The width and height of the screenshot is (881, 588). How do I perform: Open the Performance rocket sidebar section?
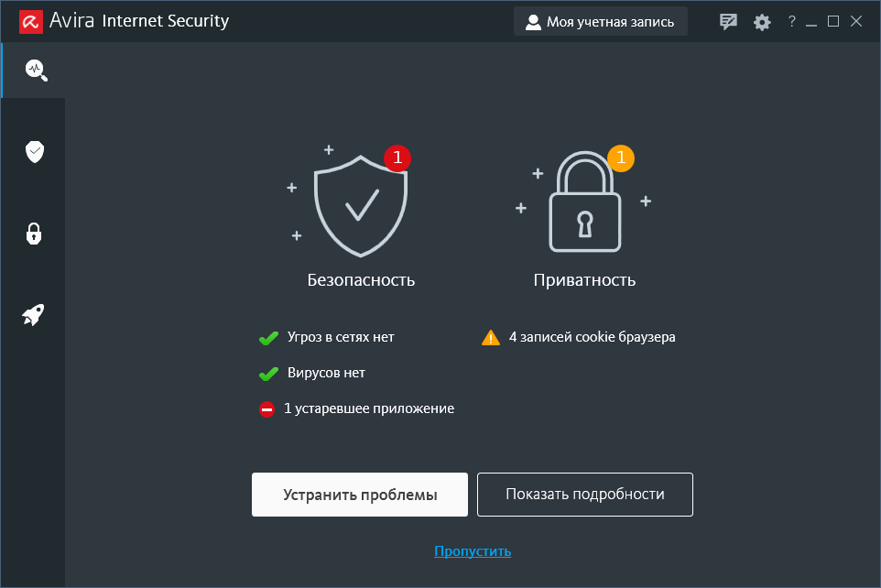(34, 315)
